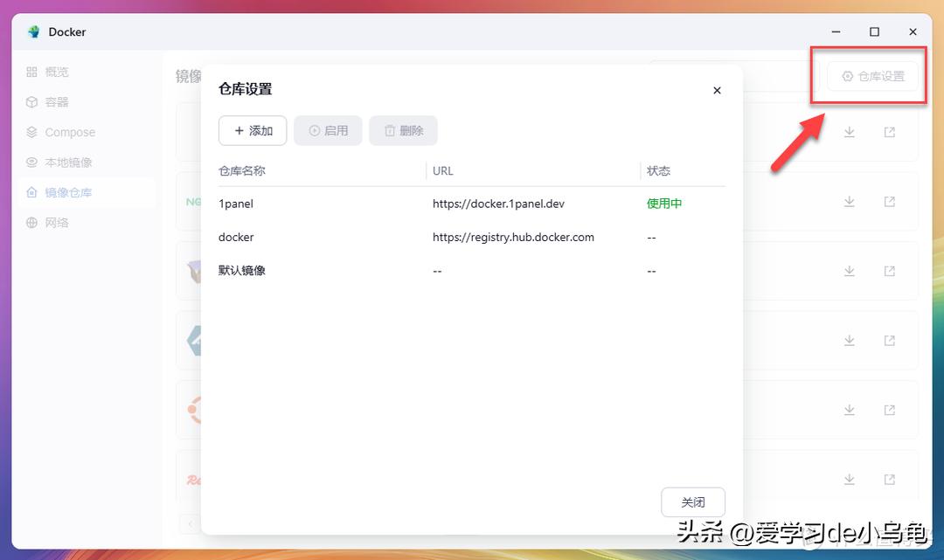Image resolution: width=944 pixels, height=560 pixels.
Task: Click the download icon in the first image row
Action: (849, 133)
